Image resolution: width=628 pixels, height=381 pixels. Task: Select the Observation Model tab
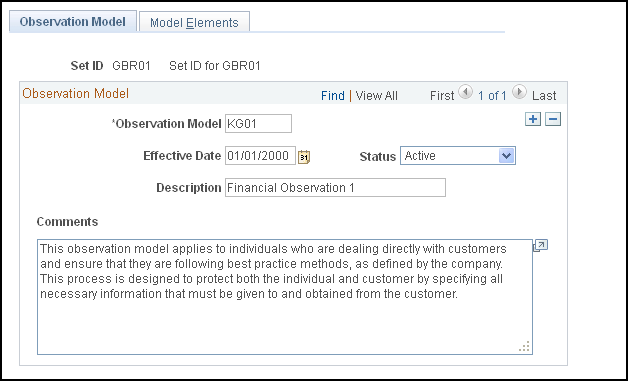point(72,22)
